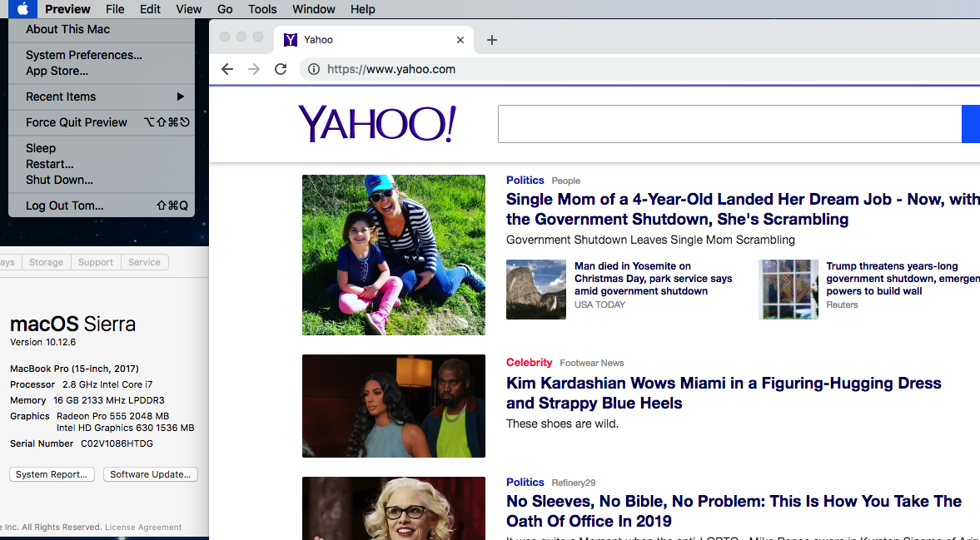Open the Apple menu icon

pos(23,9)
